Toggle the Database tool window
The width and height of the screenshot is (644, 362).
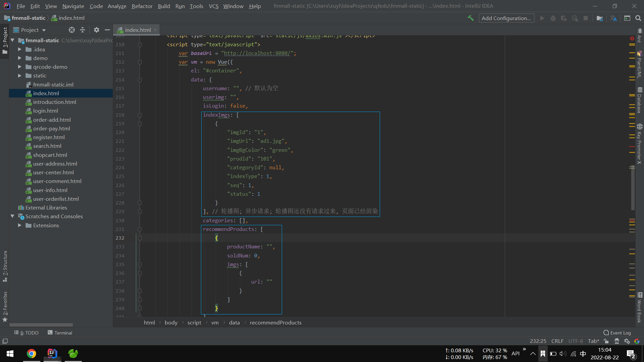point(640,101)
